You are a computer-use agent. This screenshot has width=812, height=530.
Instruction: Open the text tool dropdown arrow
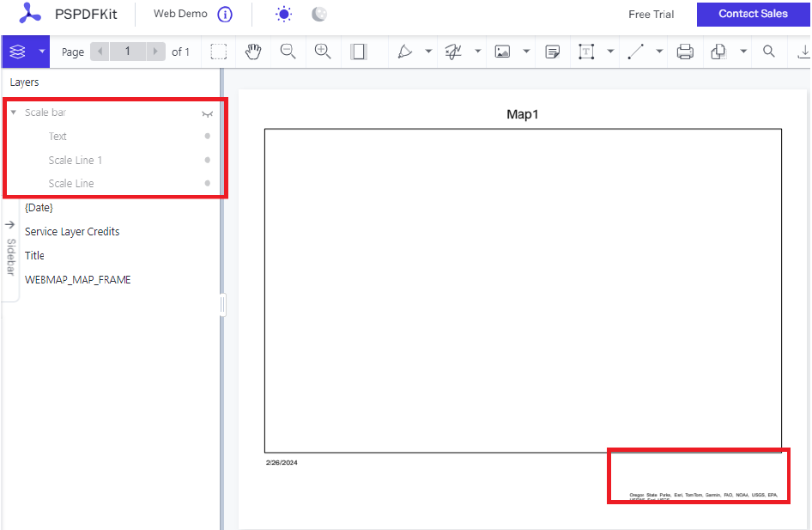point(610,52)
